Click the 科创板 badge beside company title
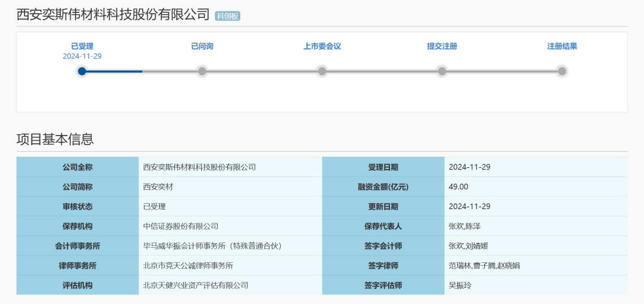This screenshot has height=304, width=644. [x=228, y=16]
